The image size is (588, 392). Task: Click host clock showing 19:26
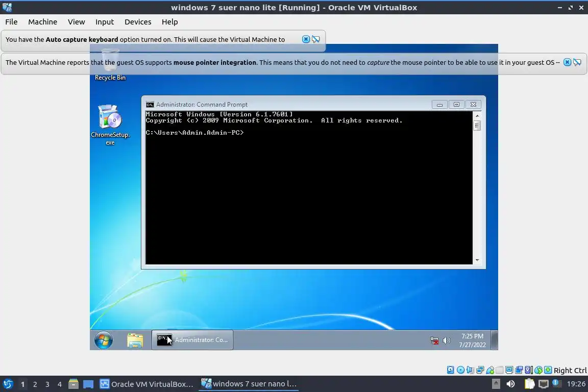(x=576, y=384)
